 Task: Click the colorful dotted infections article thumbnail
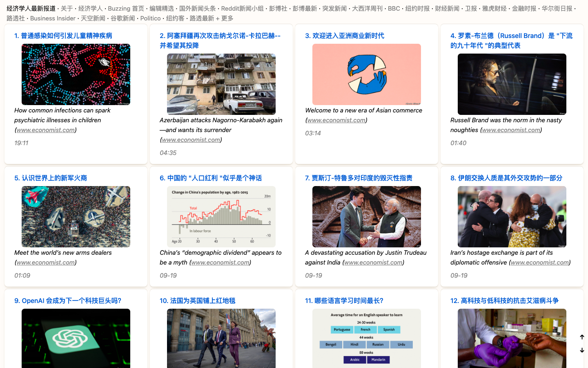point(76,74)
